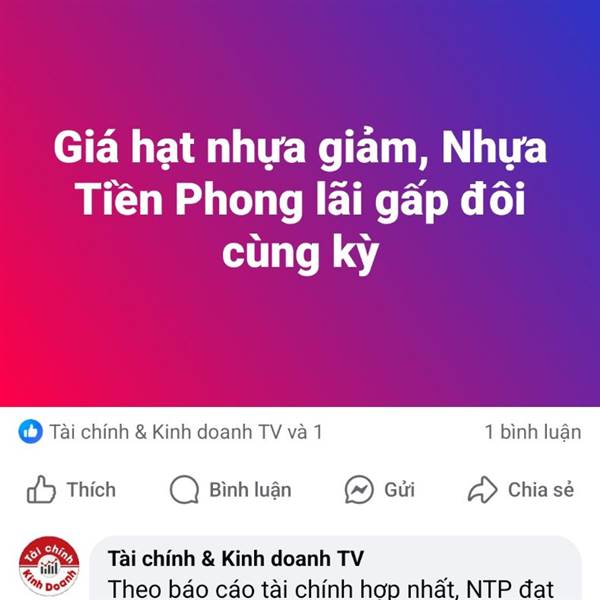Open the blue like reaction icon
This screenshot has height=600, width=600.
pyautogui.click(x=31, y=432)
